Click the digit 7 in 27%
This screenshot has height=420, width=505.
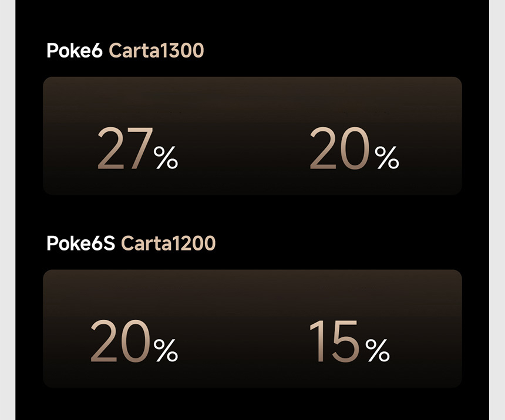click(x=137, y=150)
